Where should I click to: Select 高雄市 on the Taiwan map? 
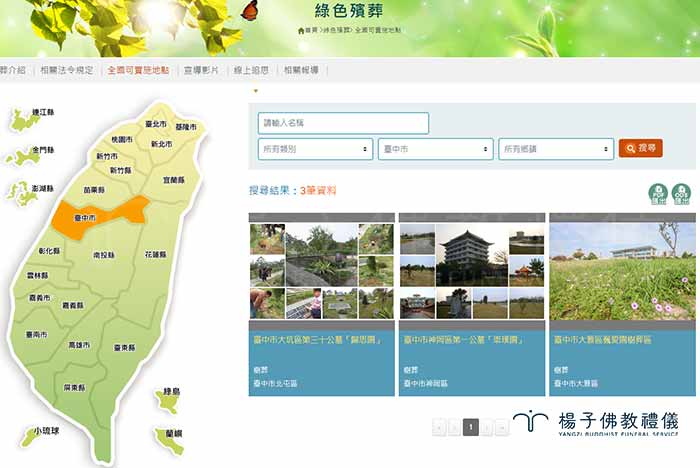coord(79,345)
